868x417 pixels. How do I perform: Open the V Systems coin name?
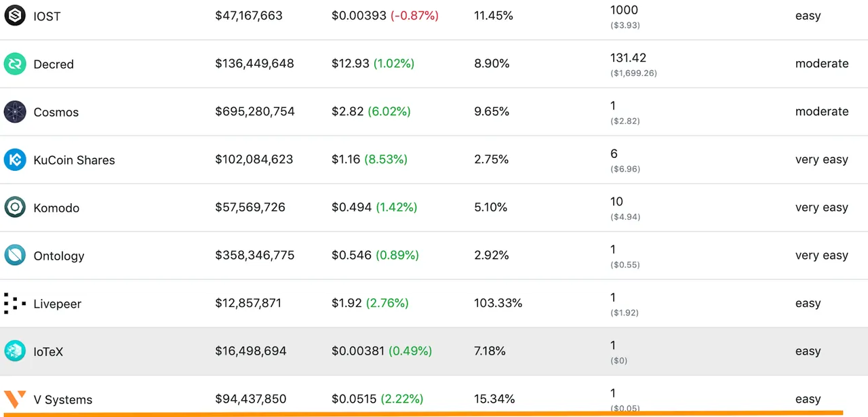click(63, 400)
